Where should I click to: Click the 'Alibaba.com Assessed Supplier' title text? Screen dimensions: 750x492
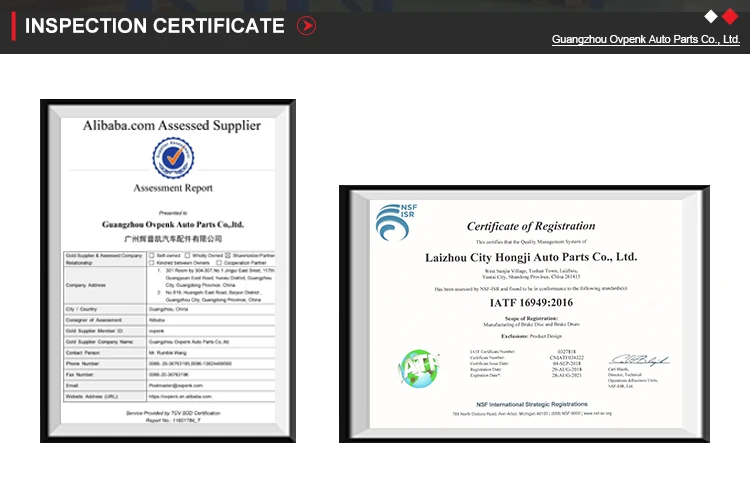coord(172,125)
